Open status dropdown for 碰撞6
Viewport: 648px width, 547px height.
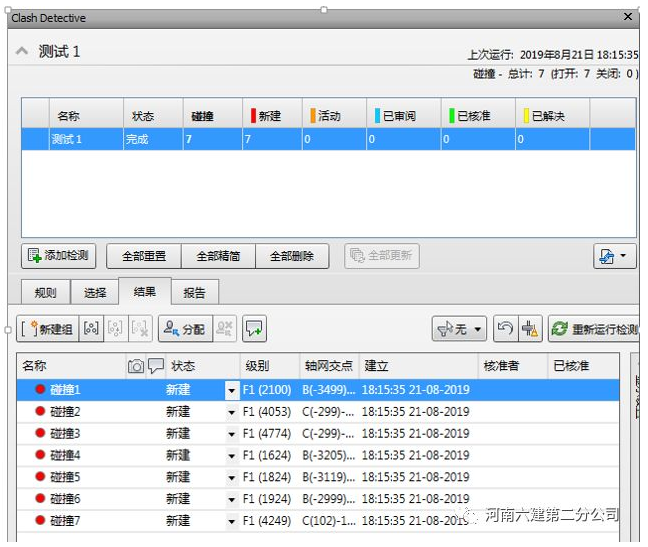coord(231,500)
